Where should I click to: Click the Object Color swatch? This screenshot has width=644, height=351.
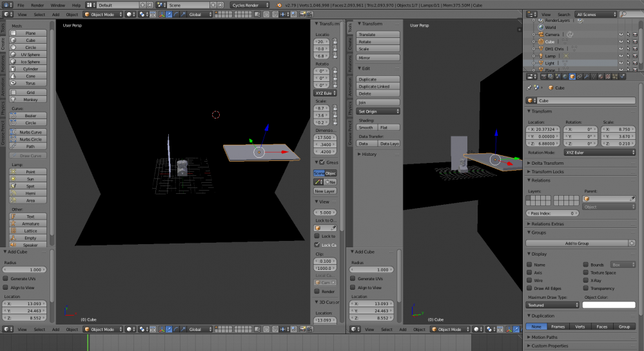(609, 305)
